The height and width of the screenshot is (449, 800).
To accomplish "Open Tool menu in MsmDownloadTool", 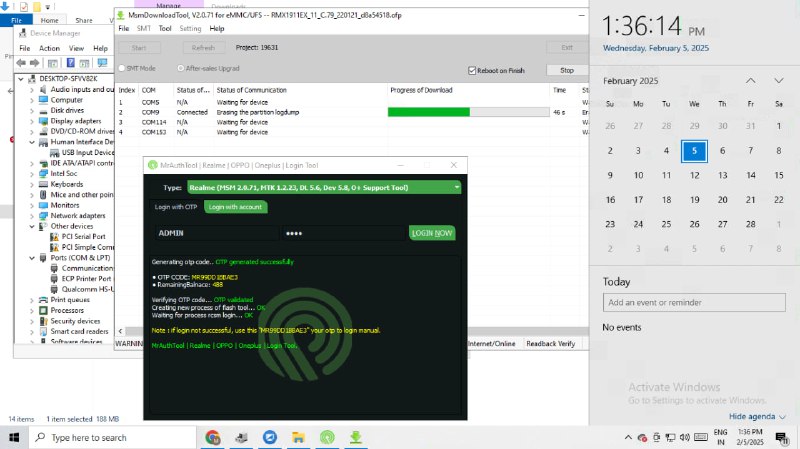I will pos(165,29).
